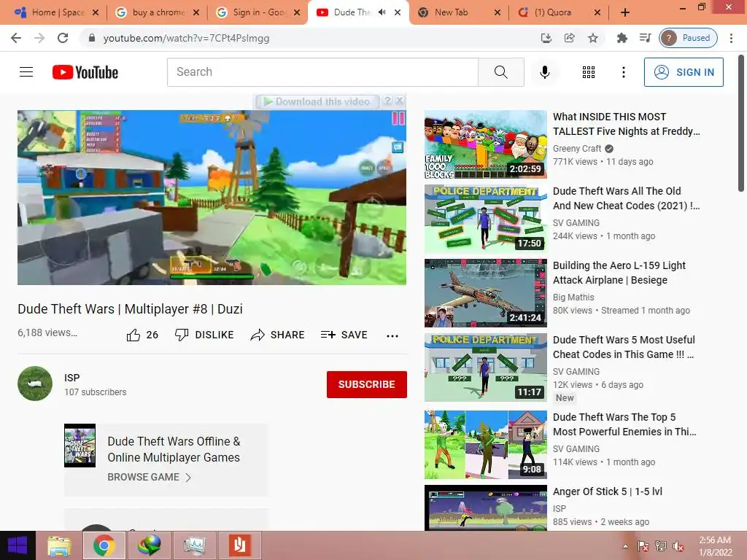Click Big Mathis channel name
The height and width of the screenshot is (560, 747).
coord(573,297)
